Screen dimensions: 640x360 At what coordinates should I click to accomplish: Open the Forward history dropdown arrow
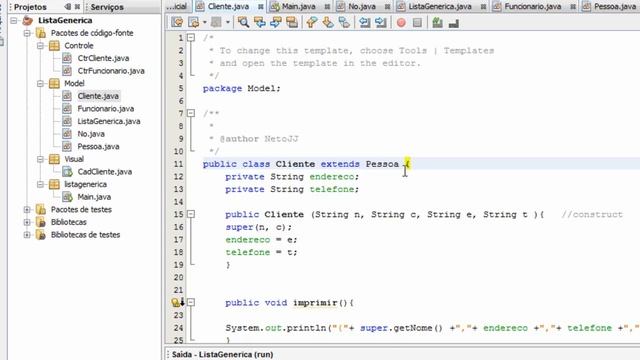[227, 22]
